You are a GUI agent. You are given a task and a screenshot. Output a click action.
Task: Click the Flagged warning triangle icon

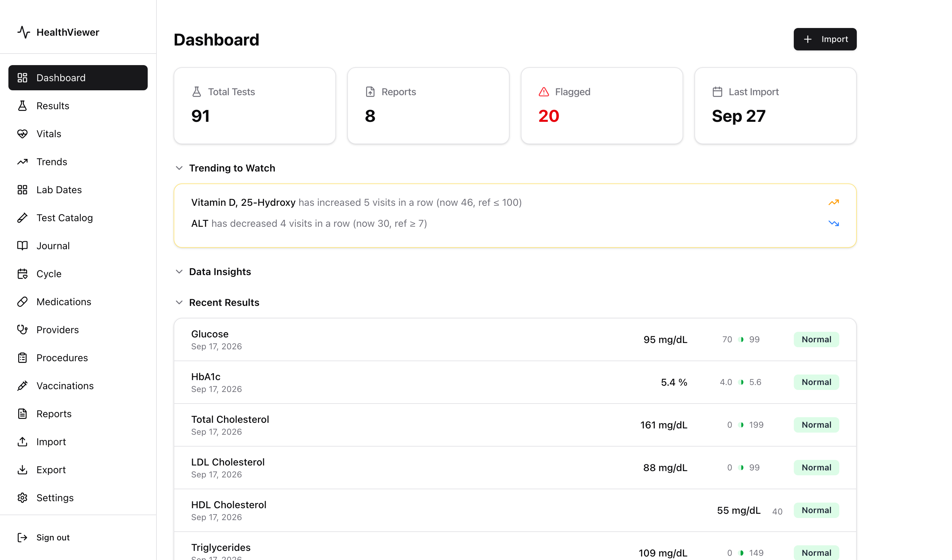(x=544, y=92)
